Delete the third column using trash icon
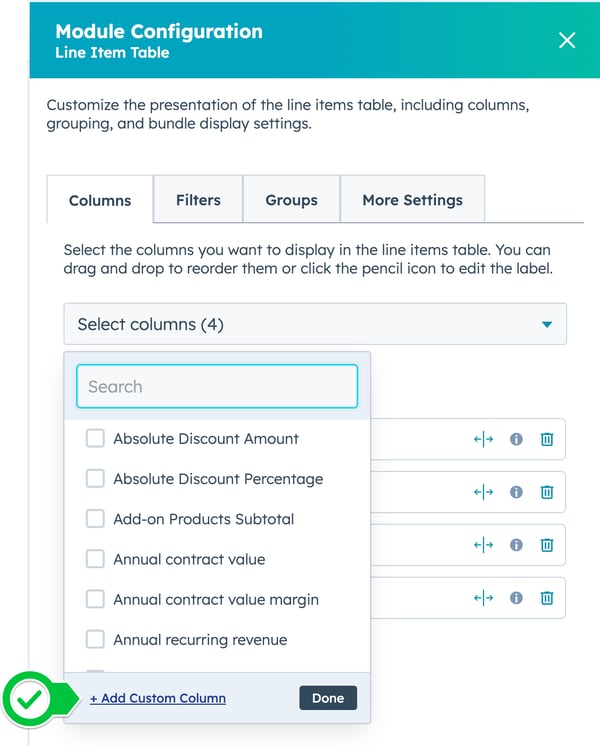 (547, 545)
